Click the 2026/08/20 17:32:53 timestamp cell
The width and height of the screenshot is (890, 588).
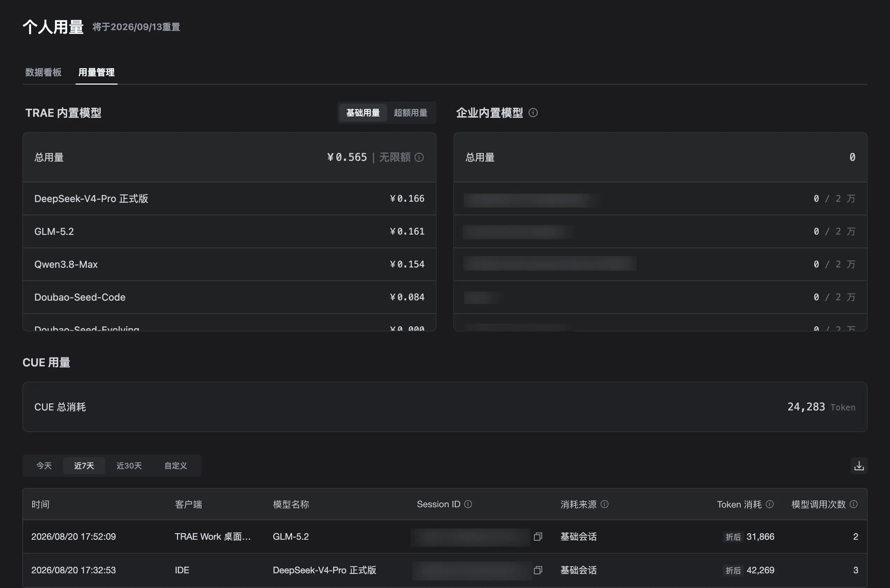pyautogui.click(x=73, y=570)
